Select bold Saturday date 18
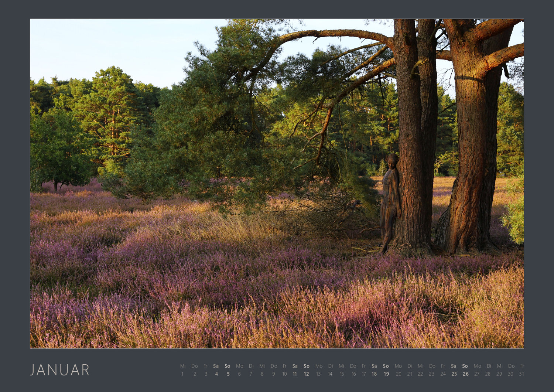 coord(374,374)
